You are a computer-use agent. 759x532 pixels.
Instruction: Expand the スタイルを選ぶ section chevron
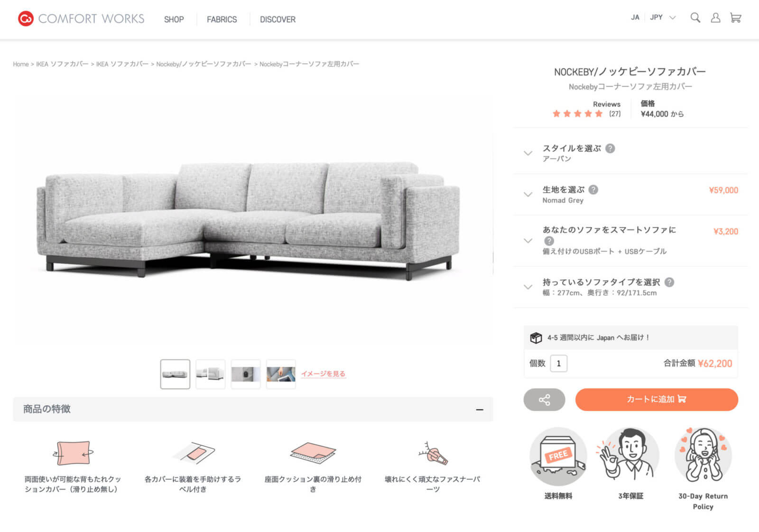click(528, 153)
